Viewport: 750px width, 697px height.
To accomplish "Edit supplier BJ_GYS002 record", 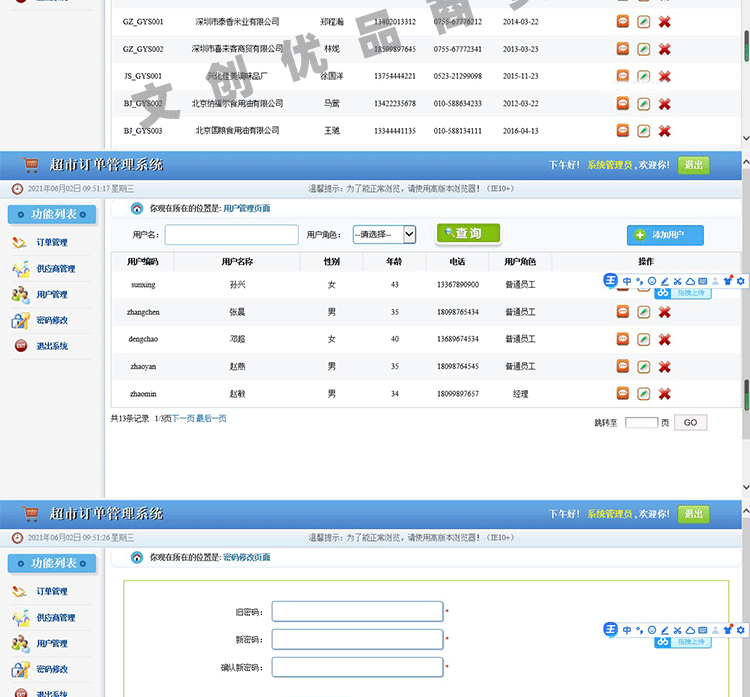I will click(x=643, y=104).
